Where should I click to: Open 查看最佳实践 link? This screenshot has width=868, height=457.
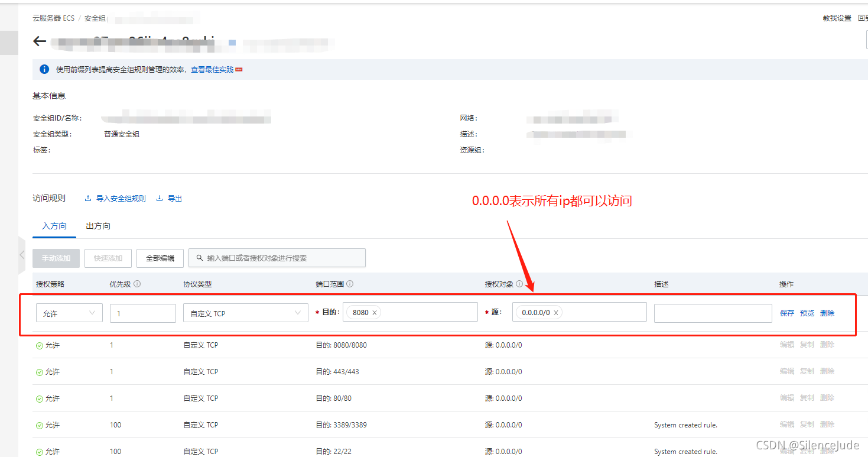212,70
